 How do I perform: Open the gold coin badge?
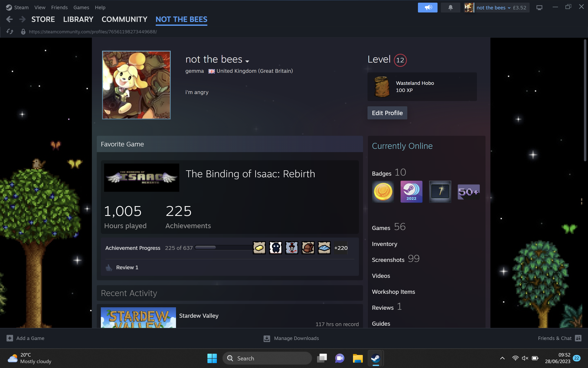tap(383, 192)
